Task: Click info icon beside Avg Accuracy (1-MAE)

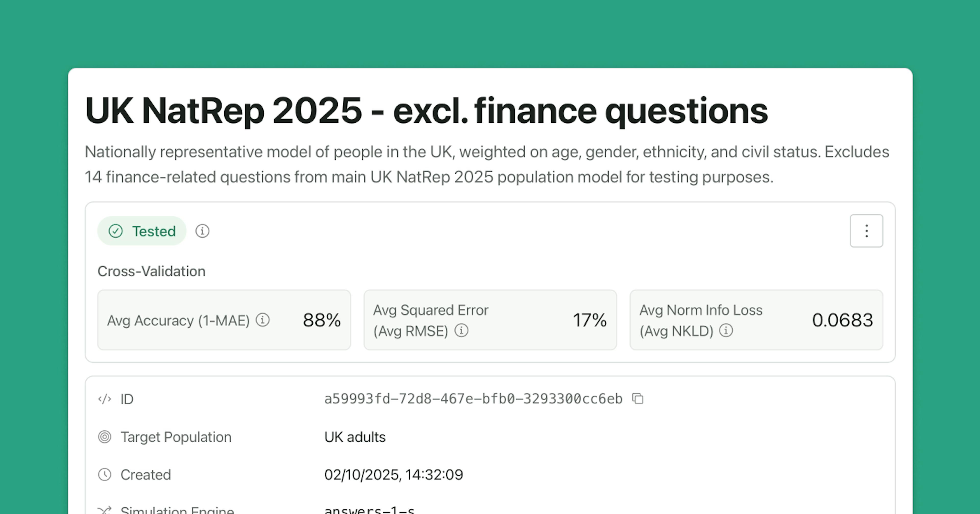Action: pos(263,320)
